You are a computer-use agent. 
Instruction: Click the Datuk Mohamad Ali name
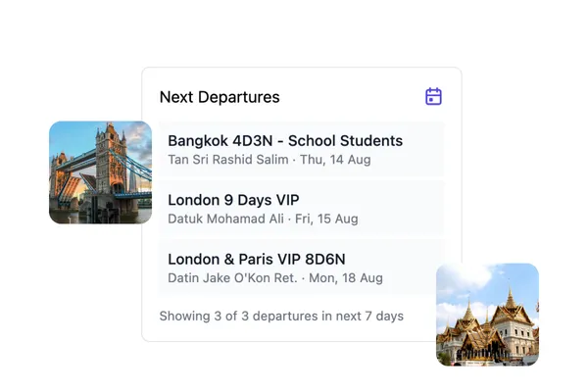pos(224,219)
